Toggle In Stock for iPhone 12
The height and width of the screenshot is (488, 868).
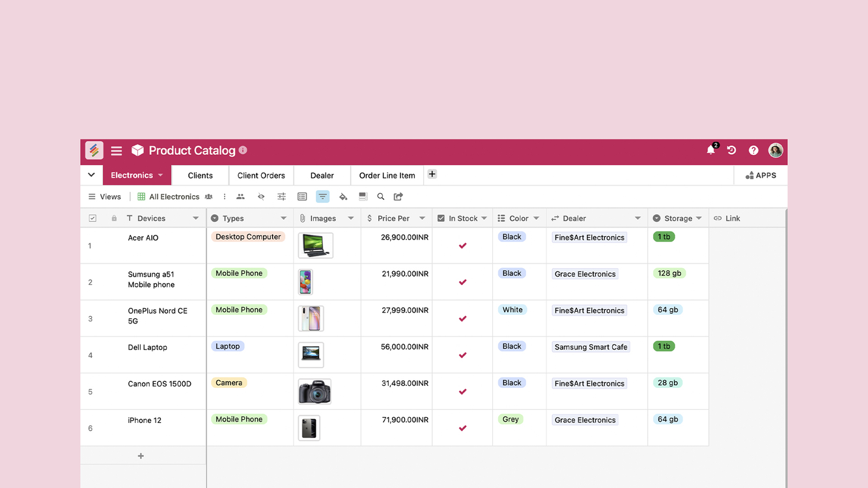(x=462, y=427)
